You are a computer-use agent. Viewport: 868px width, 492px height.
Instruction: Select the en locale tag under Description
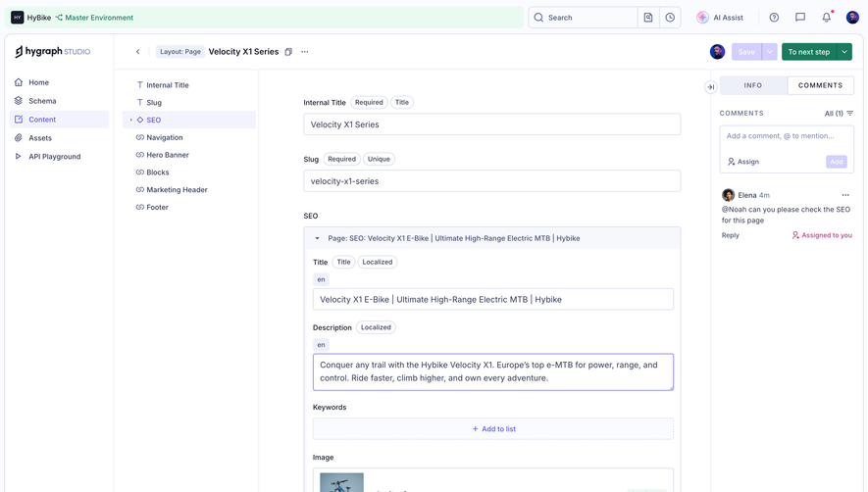pyautogui.click(x=321, y=345)
